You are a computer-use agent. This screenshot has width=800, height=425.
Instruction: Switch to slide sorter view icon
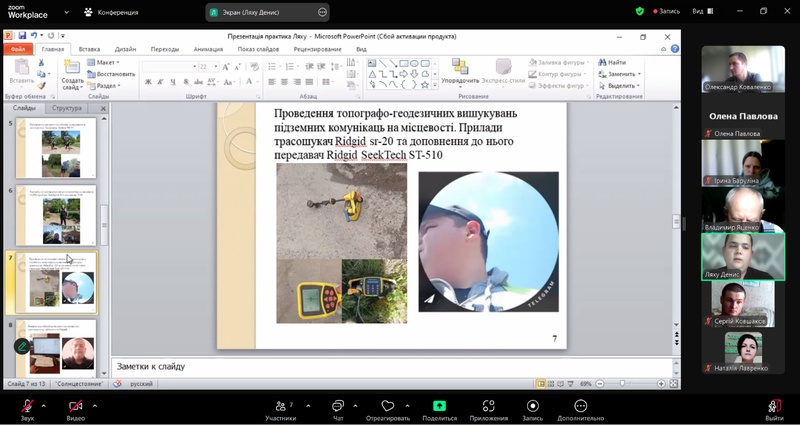tap(551, 384)
